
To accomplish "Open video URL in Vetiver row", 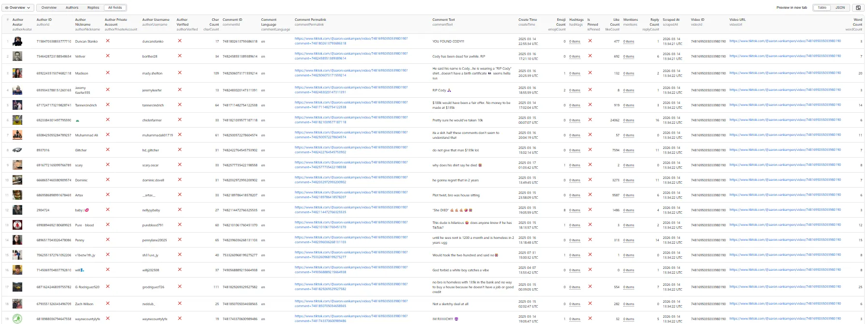I will coord(785,56).
